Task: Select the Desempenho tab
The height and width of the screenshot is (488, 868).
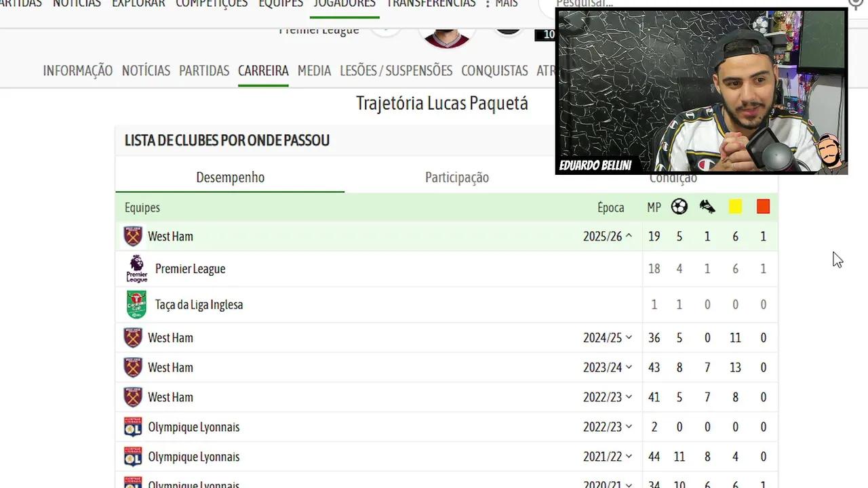Action: [230, 178]
